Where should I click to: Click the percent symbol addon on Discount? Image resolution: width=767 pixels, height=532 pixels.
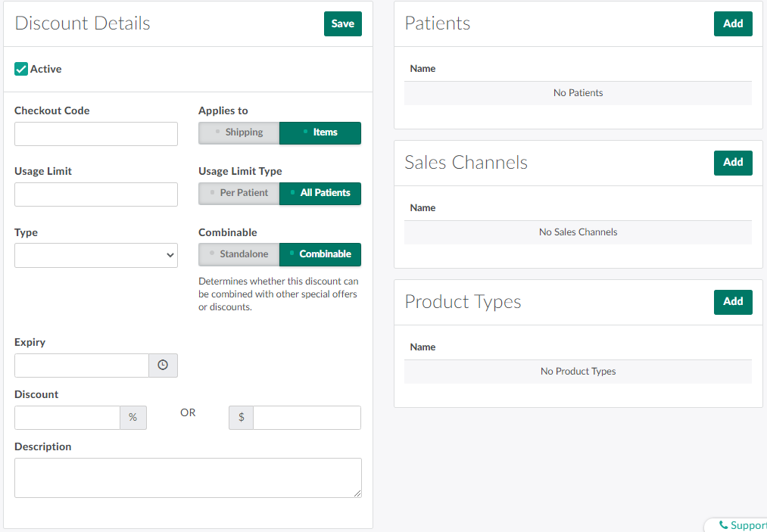(x=133, y=418)
